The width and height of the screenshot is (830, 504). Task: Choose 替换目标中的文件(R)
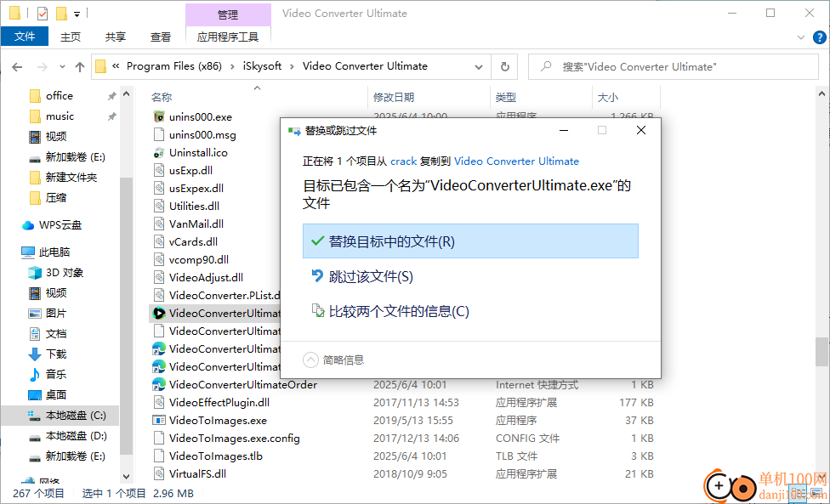point(470,241)
